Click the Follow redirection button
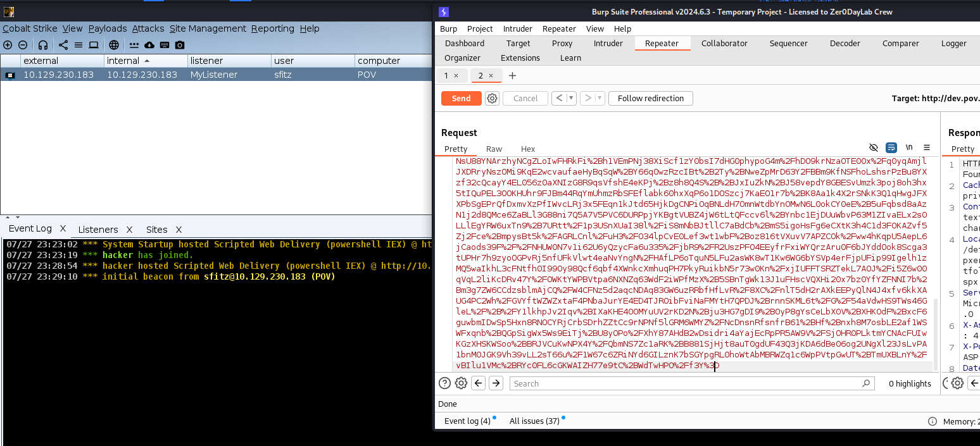The image size is (980, 446). coord(650,98)
